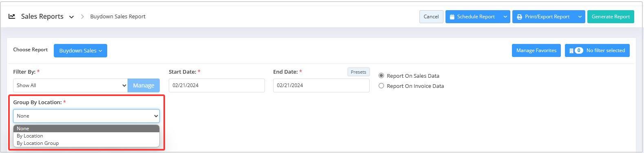The width and height of the screenshot is (644, 153).
Task: Open the Print/Export Report dropdown arrow
Action: [580, 17]
